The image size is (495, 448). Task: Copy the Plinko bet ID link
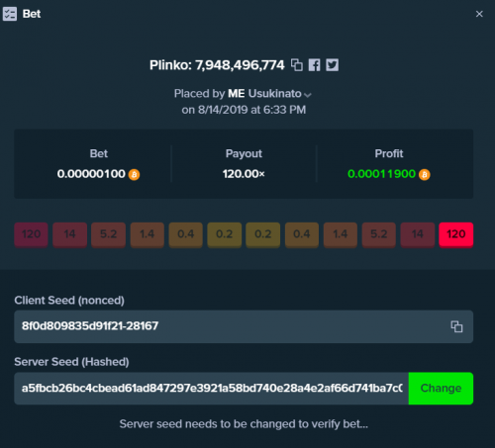coord(297,65)
